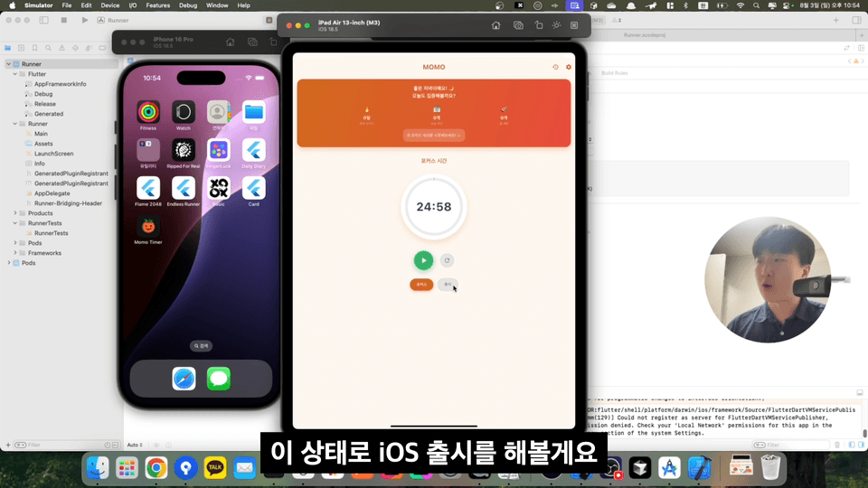Start the MOMO focus timer
Screen dimensions: 868x488
tap(423, 260)
